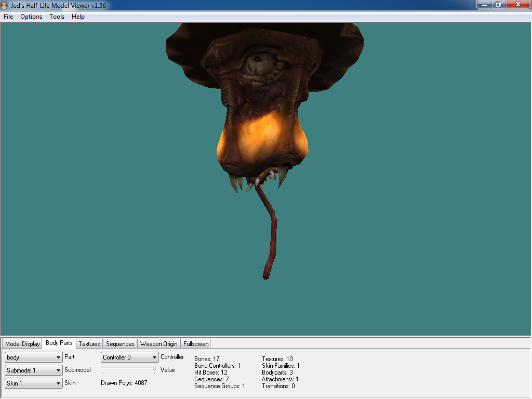
Task: Expand the body Part dropdown
Action: click(34, 357)
